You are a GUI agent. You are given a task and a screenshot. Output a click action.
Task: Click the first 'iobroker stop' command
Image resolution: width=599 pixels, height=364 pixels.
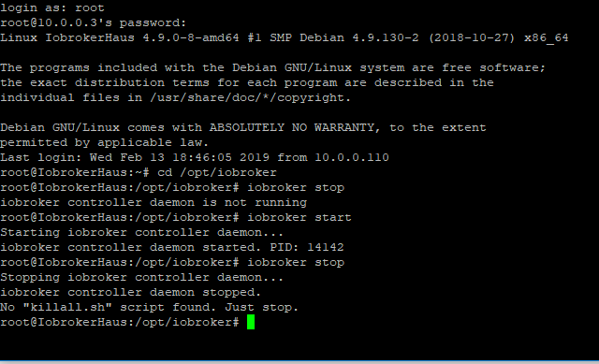[x=296, y=187]
